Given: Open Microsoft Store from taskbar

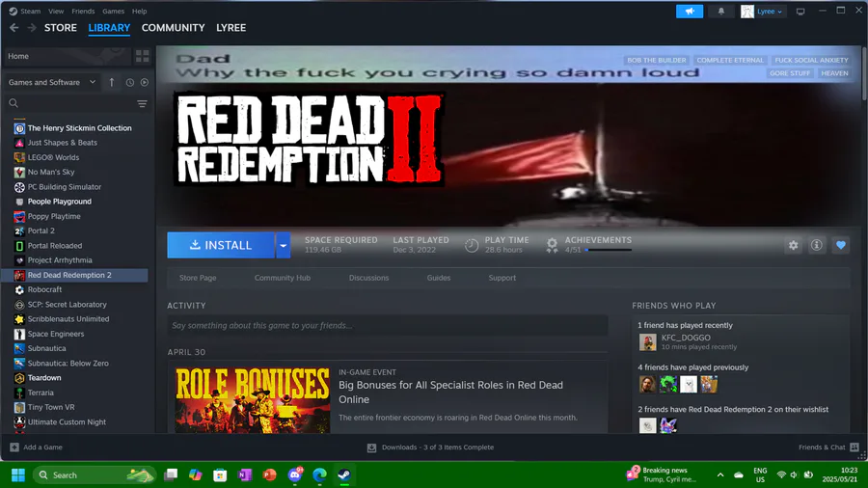Looking at the screenshot, I should pos(220,474).
